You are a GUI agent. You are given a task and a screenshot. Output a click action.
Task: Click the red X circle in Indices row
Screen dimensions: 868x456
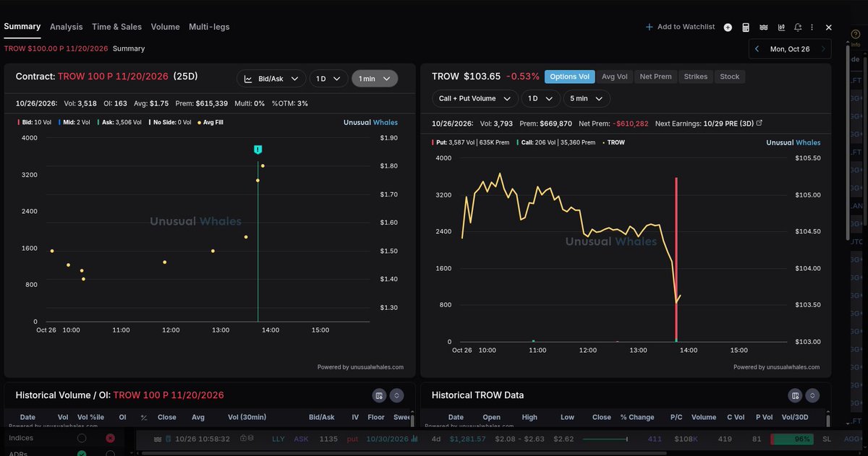[110, 438]
